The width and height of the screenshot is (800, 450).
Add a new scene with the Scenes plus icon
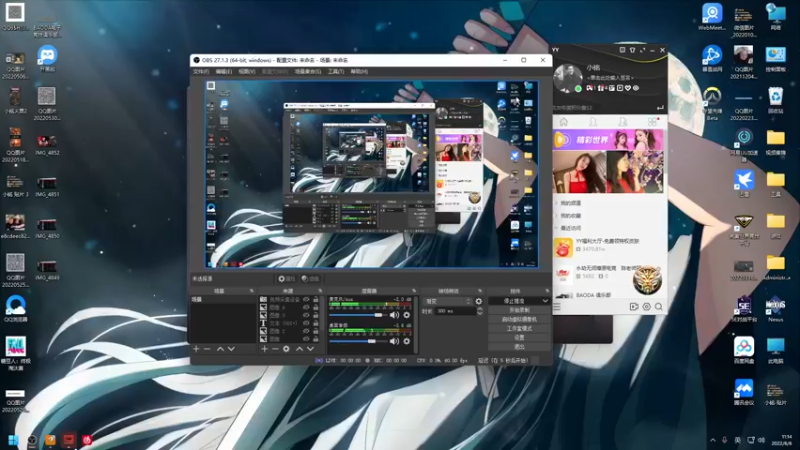[196, 349]
